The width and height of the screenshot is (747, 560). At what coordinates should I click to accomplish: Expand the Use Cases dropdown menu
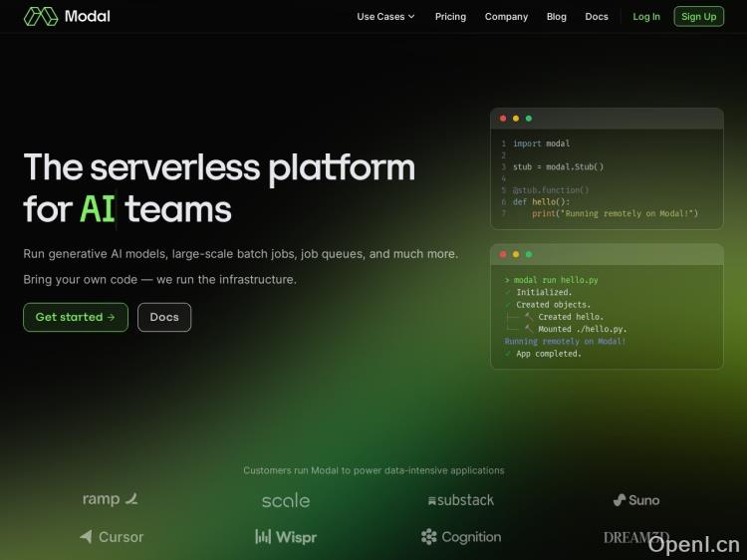tap(385, 17)
